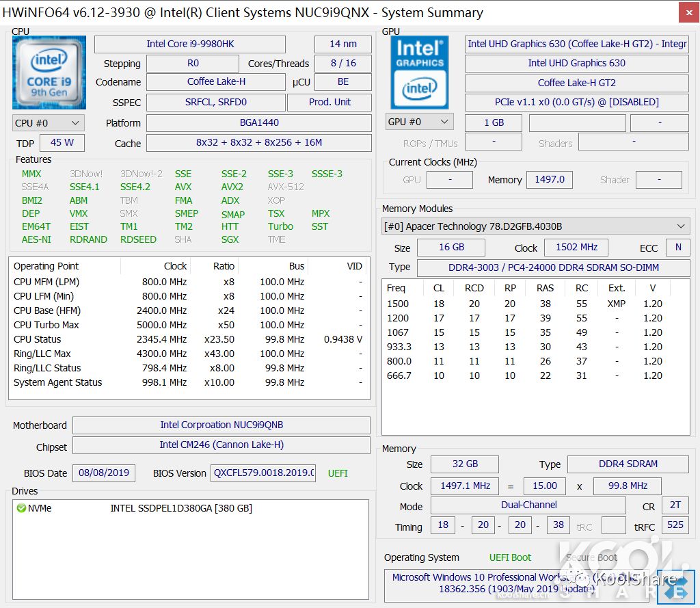This screenshot has width=700, height=608.
Task: Click the CR 2T value
Action: tap(675, 505)
